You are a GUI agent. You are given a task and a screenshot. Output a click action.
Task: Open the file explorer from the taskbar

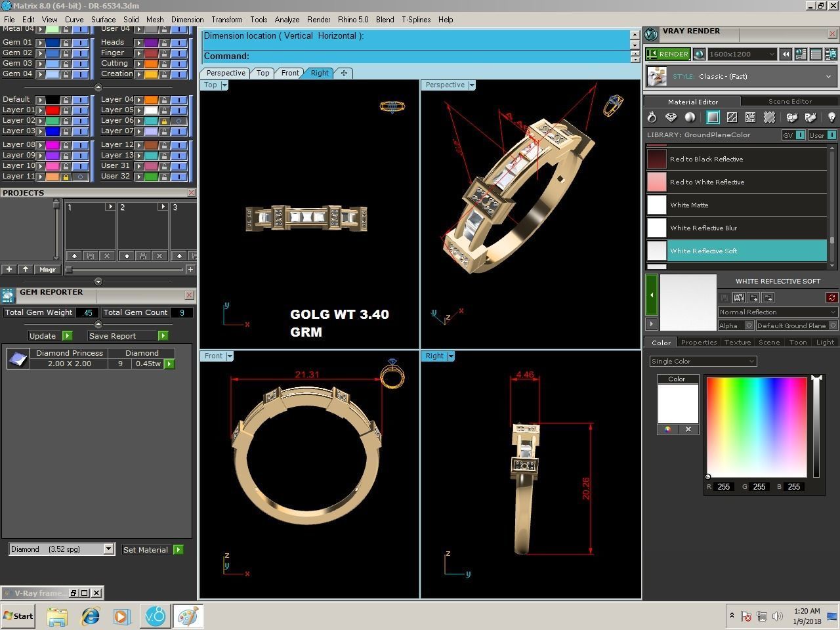pos(57,616)
